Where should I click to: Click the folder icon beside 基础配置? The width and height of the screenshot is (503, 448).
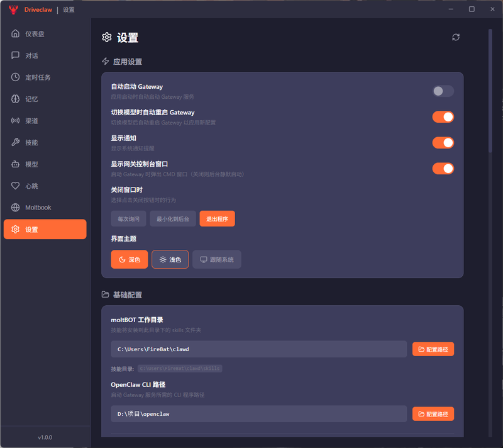105,294
